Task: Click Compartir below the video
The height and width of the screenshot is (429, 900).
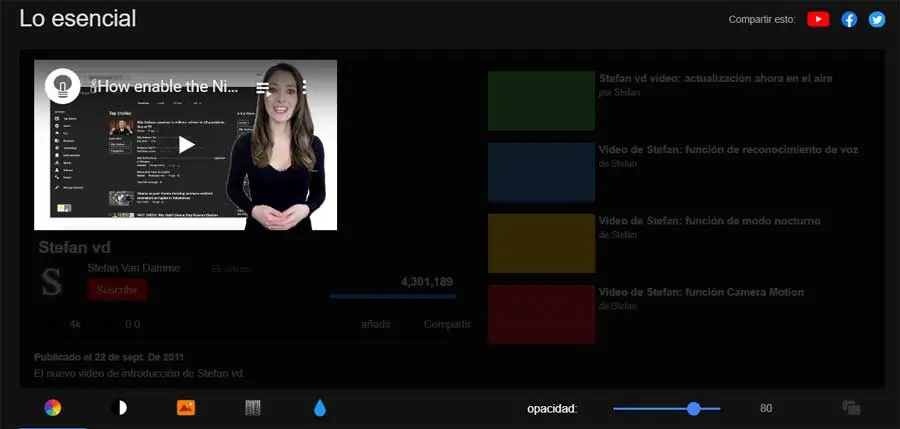Action: pos(447,324)
